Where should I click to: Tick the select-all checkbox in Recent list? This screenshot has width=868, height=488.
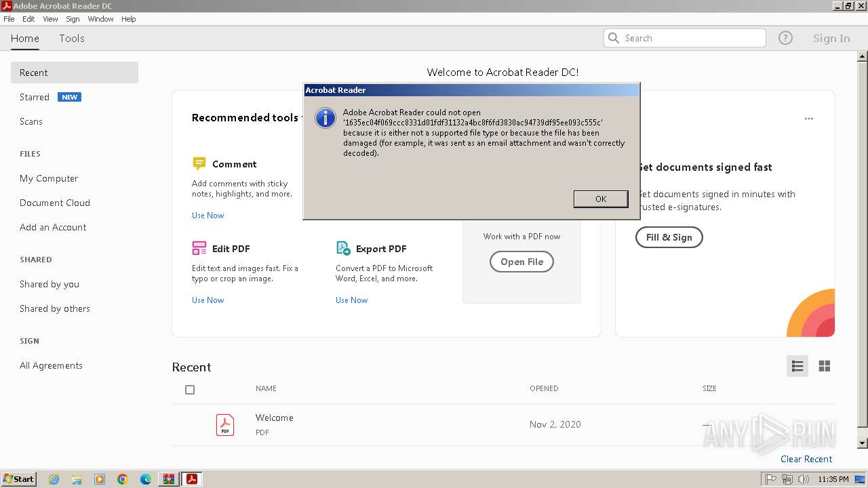[x=190, y=390]
